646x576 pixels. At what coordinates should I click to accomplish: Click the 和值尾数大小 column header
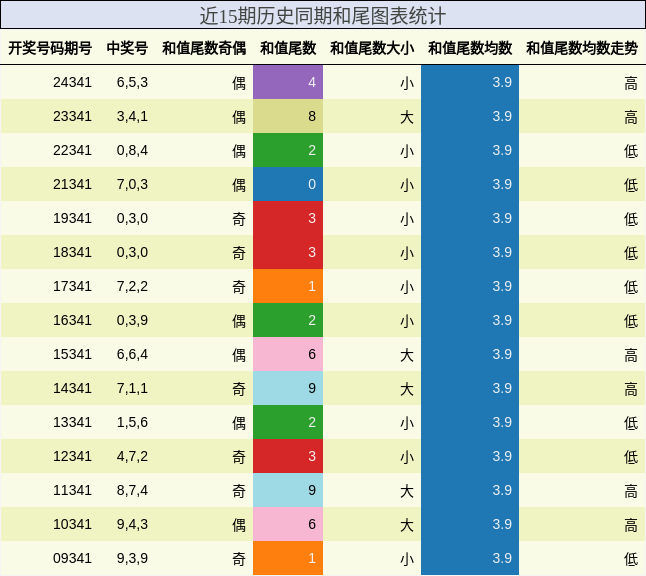coord(372,48)
